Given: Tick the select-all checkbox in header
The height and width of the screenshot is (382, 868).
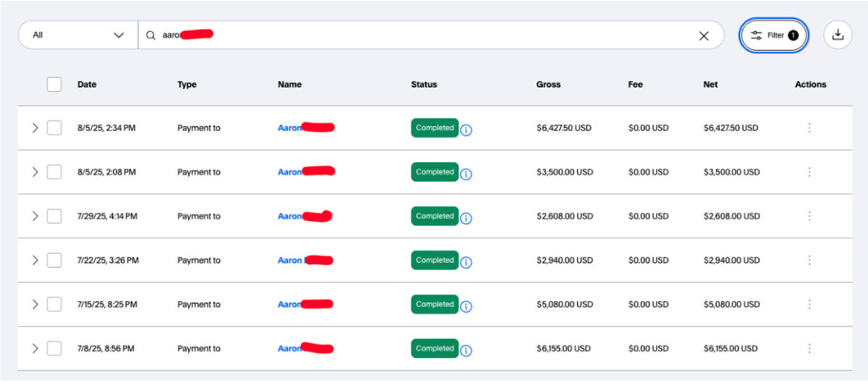Looking at the screenshot, I should 54,85.
